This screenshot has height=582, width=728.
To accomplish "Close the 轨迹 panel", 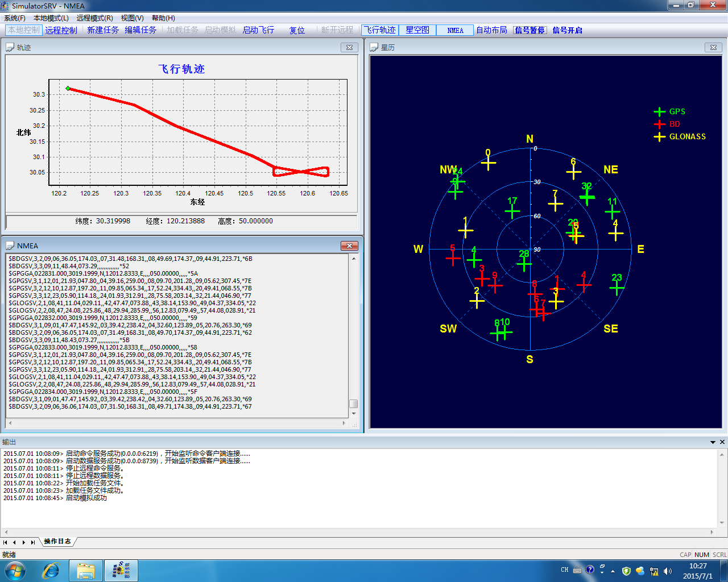I will (349, 47).
